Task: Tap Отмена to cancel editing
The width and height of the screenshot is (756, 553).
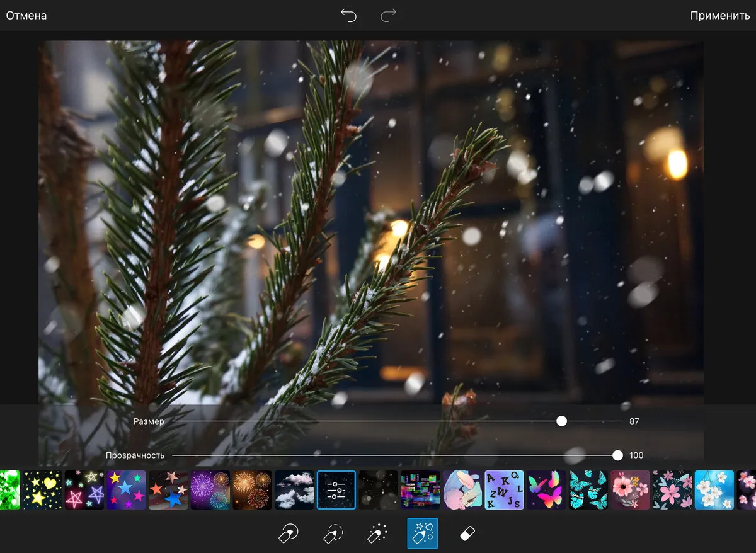Action: (26, 15)
